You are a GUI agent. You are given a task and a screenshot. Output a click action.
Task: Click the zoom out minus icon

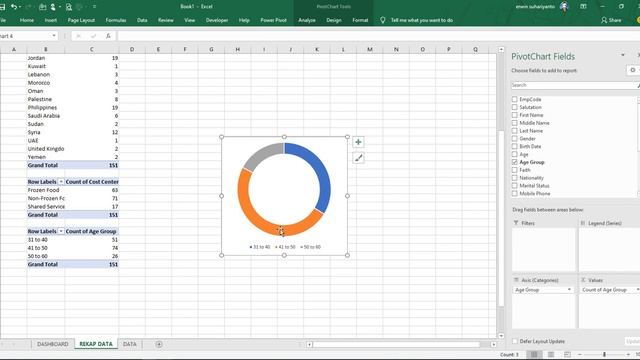pos(580,354)
